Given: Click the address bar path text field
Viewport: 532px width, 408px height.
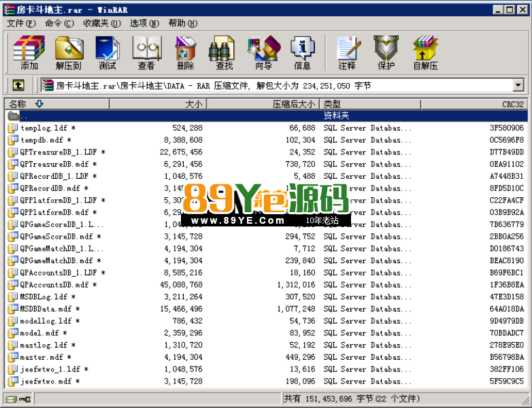Looking at the screenshot, I should 277,86.
